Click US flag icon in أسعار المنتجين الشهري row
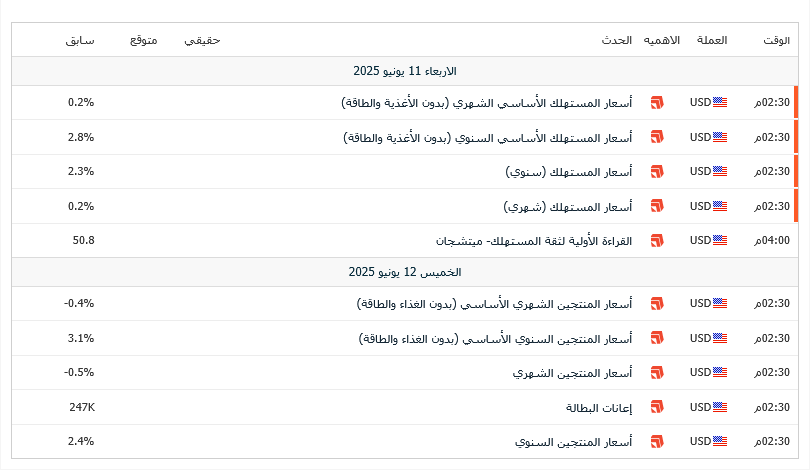The image size is (810, 470). point(720,372)
